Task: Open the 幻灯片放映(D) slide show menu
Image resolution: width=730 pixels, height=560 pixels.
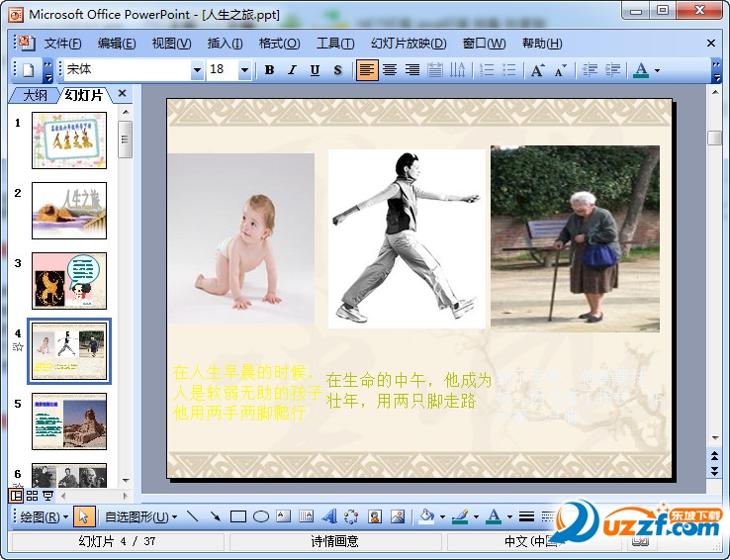Action: pyautogui.click(x=408, y=44)
